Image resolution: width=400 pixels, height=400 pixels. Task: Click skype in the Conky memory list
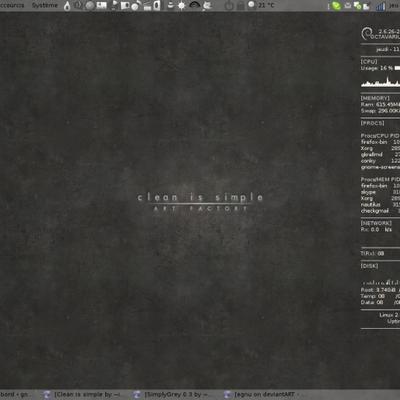pos(368,192)
